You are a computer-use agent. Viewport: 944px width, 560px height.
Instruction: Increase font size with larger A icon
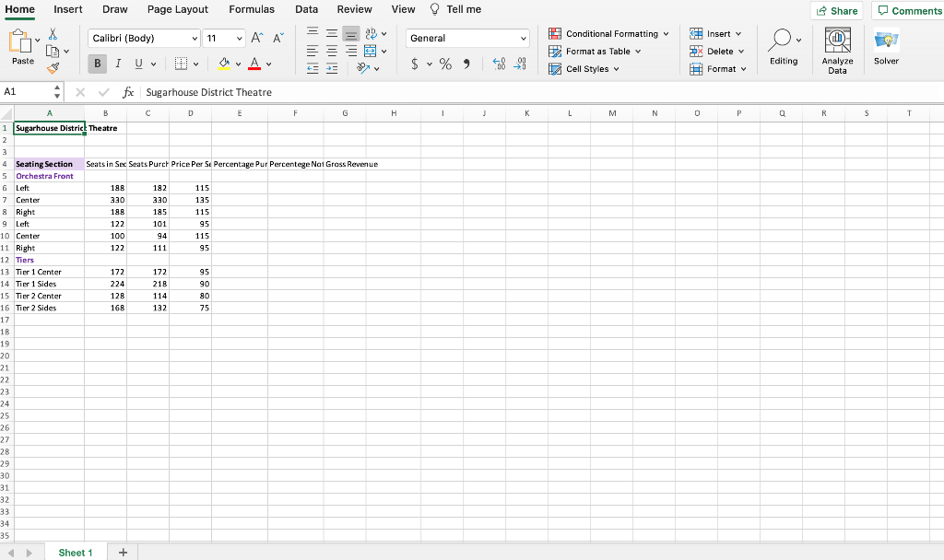pyautogui.click(x=256, y=38)
